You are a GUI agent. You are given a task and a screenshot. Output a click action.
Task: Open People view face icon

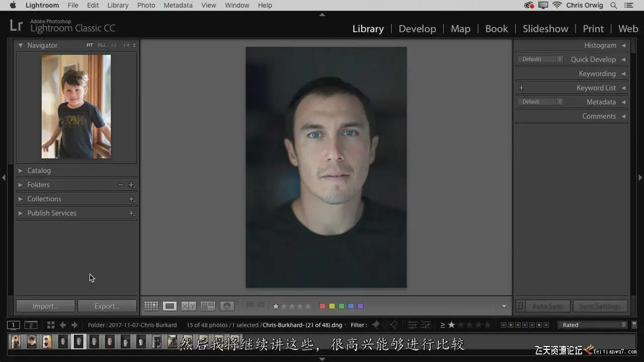(227, 306)
